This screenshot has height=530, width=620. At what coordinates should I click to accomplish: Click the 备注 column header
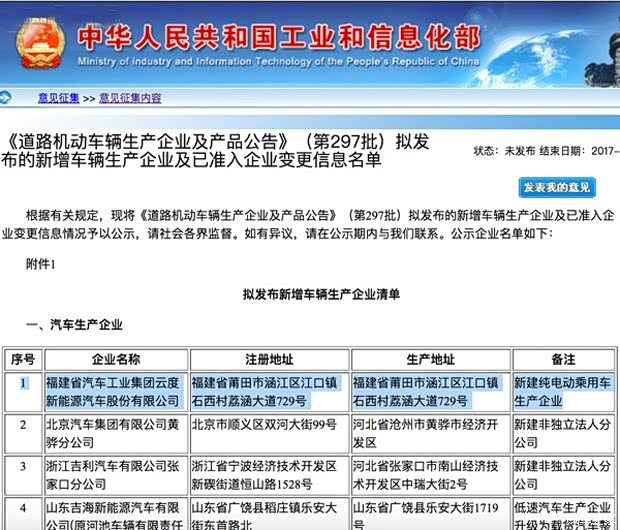pyautogui.click(x=563, y=359)
